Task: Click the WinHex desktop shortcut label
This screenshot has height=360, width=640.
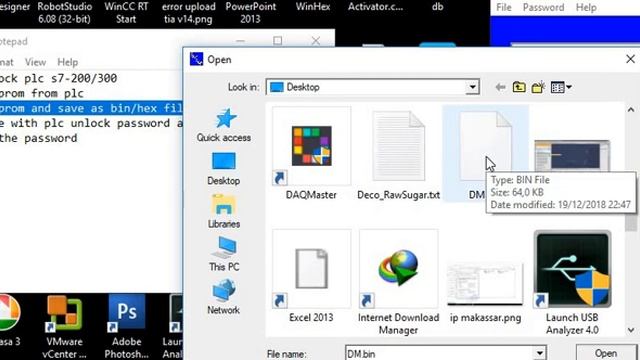Action: (x=313, y=7)
